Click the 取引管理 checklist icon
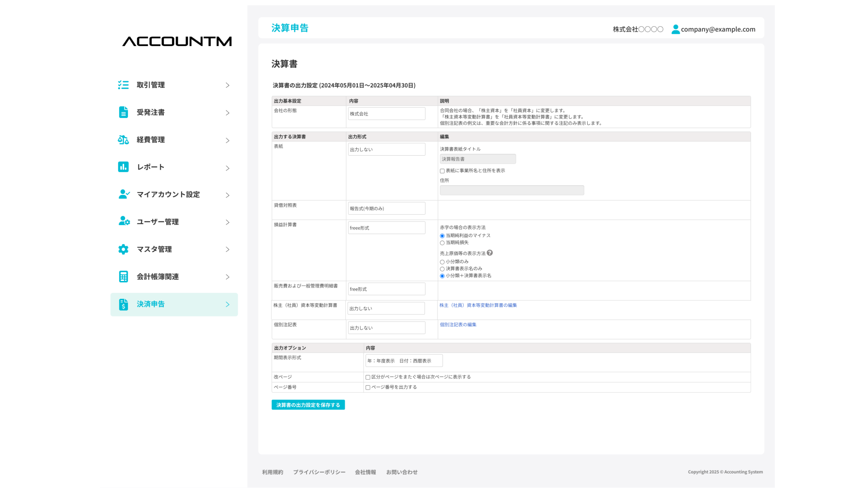Viewport: 868px width, 488px height. coord(123,85)
